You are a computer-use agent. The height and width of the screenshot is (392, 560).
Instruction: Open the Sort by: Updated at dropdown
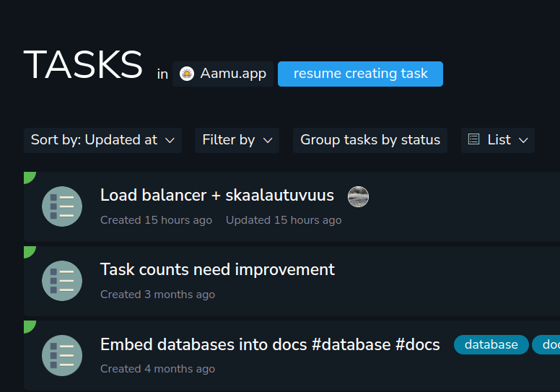[x=102, y=140]
